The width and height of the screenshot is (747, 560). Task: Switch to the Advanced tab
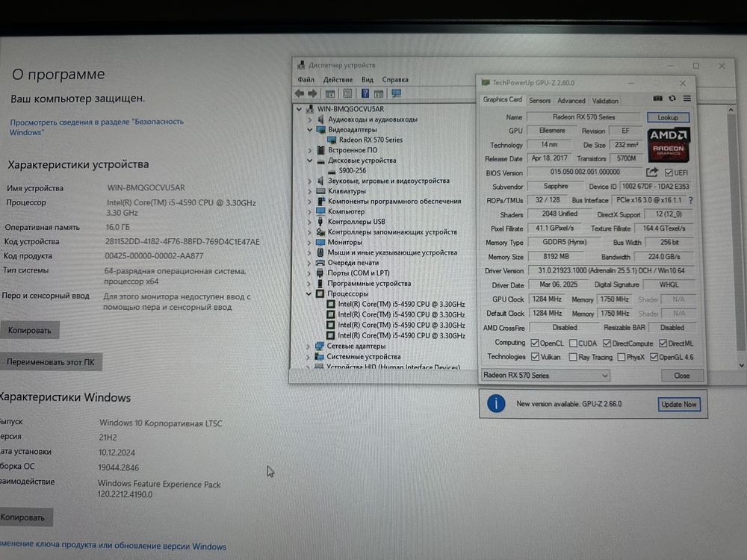[x=571, y=101]
